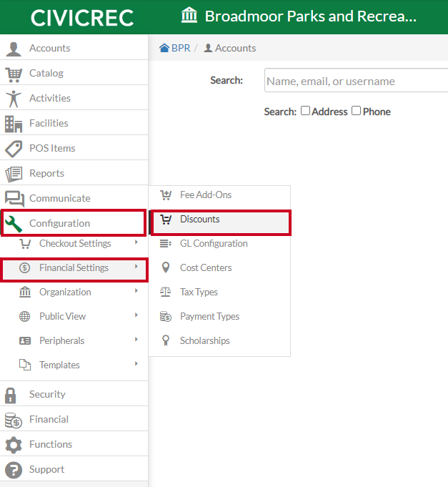448x487 pixels.
Task: Click the Templates documents icon
Action: [25, 365]
